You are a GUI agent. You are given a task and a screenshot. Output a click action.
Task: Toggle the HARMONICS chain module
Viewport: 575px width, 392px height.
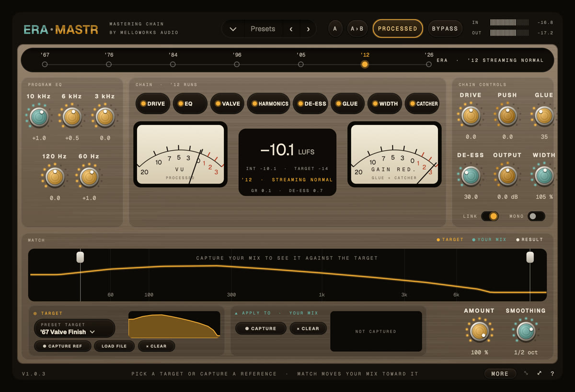pos(268,104)
